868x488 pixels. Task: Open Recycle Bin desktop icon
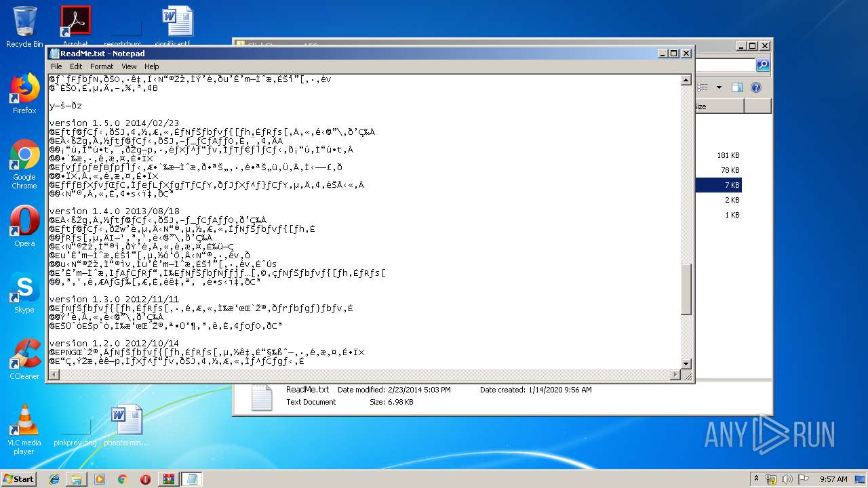pos(24,27)
